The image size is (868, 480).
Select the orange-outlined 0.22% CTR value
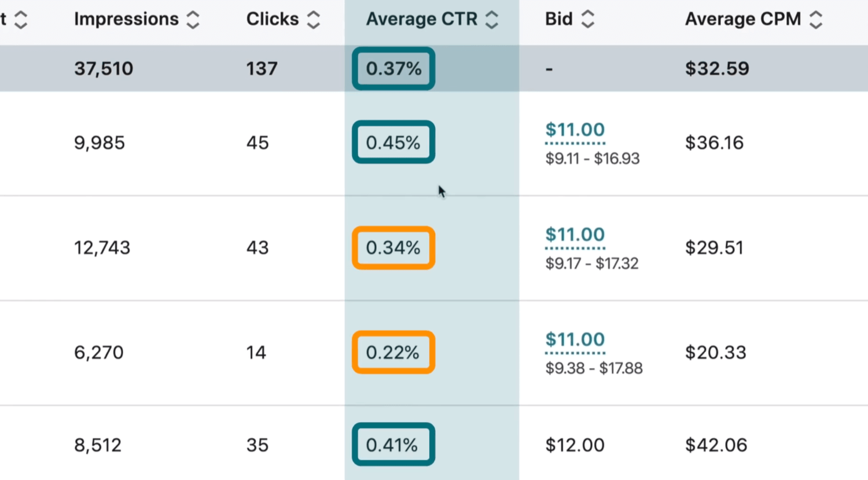(x=393, y=352)
